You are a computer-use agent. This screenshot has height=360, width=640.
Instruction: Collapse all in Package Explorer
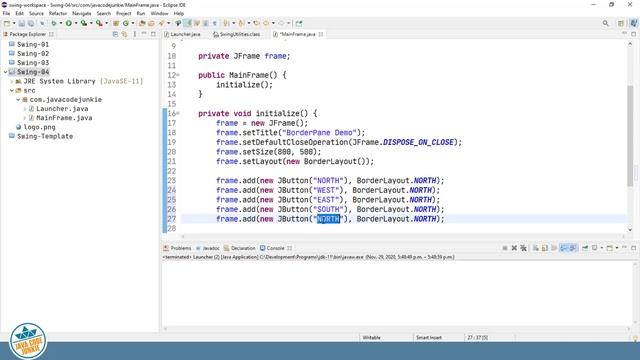coord(115,34)
